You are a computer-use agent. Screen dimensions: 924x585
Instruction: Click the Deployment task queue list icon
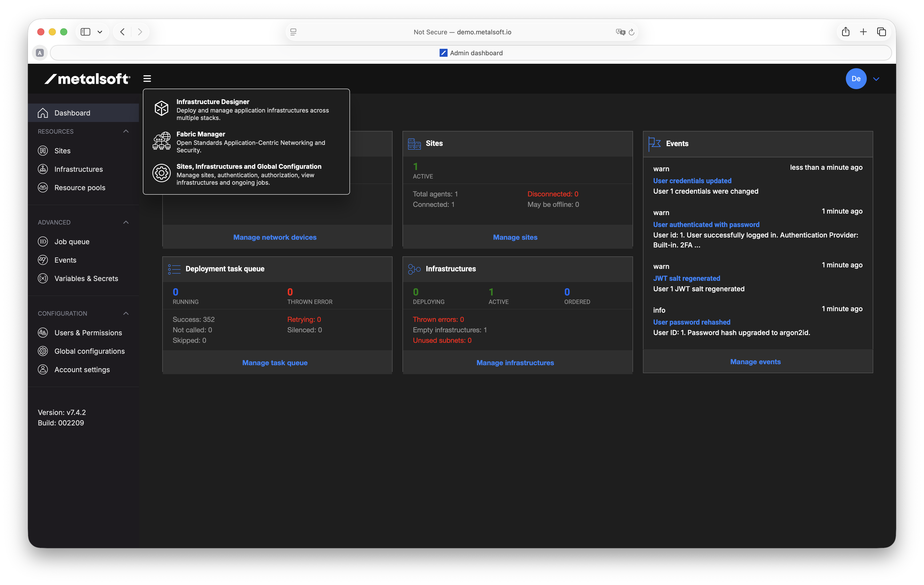pyautogui.click(x=174, y=269)
